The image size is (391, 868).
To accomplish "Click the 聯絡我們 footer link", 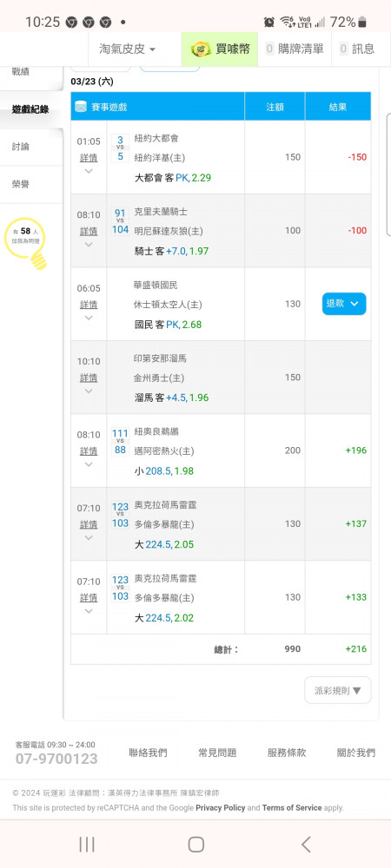I will [x=148, y=753].
